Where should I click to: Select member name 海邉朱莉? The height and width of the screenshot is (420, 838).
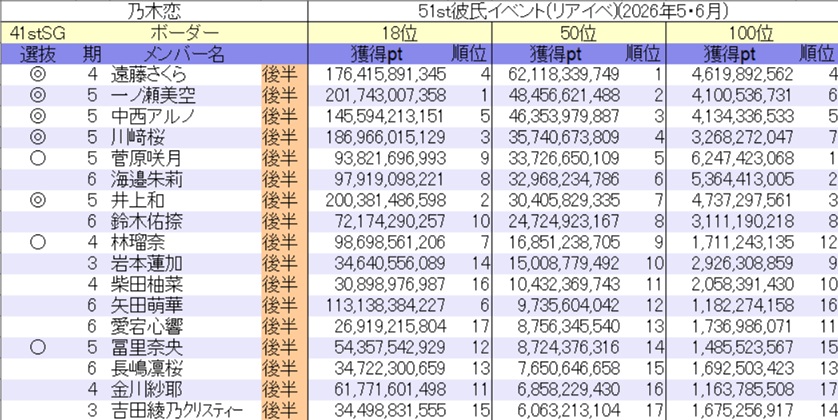click(146, 180)
